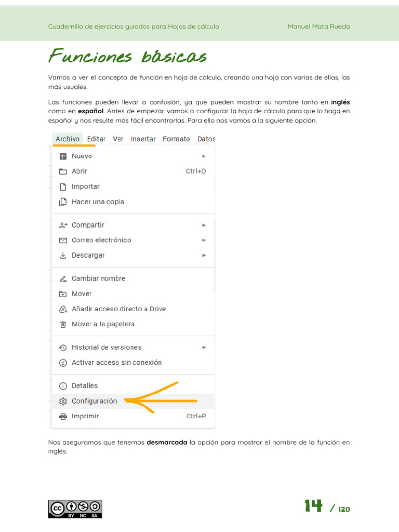This screenshot has height=532, width=399.
Task: Click the document icon beside Importar
Action: pos(63,187)
